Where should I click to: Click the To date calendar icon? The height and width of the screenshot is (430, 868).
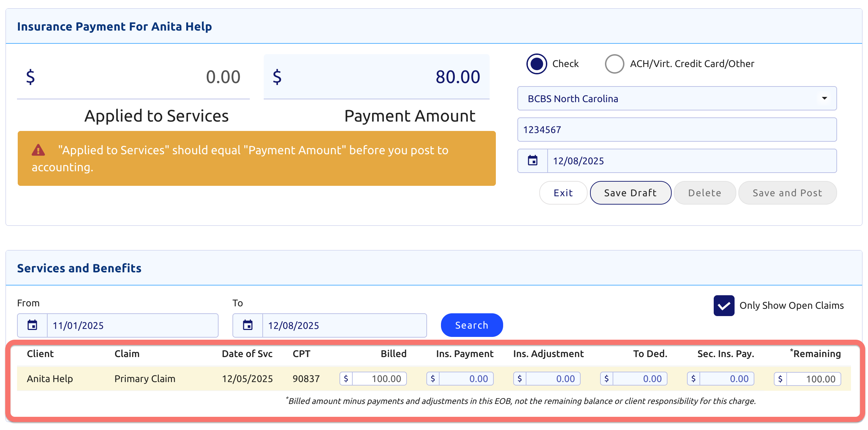[248, 325]
